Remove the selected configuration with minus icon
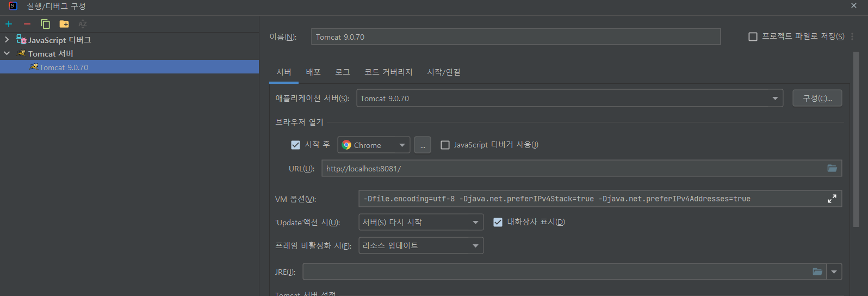This screenshot has width=868, height=296. [27, 24]
